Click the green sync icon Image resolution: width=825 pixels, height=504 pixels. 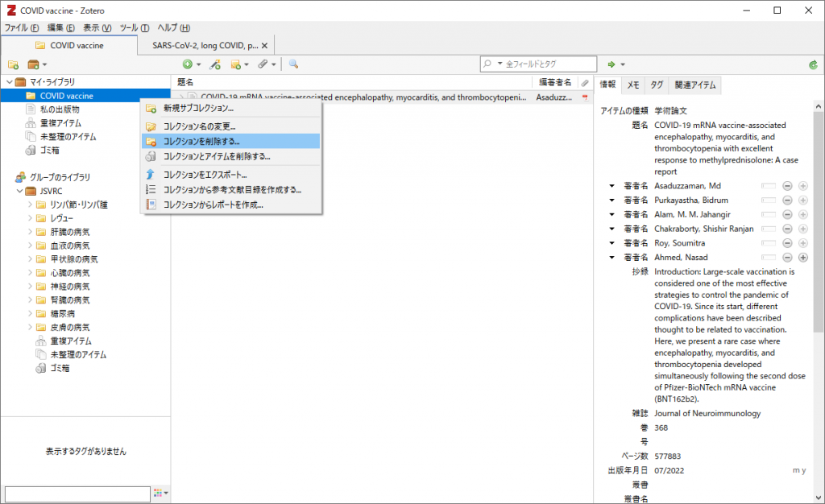pyautogui.click(x=814, y=64)
